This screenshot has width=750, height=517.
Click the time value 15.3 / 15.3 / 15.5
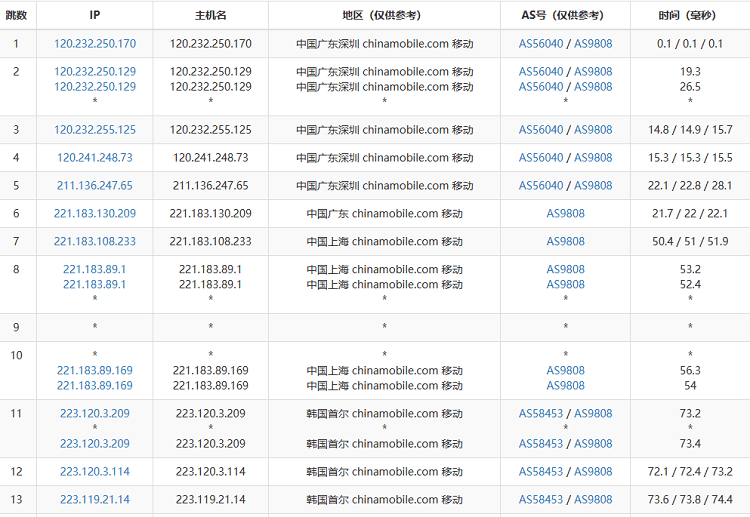point(690,157)
